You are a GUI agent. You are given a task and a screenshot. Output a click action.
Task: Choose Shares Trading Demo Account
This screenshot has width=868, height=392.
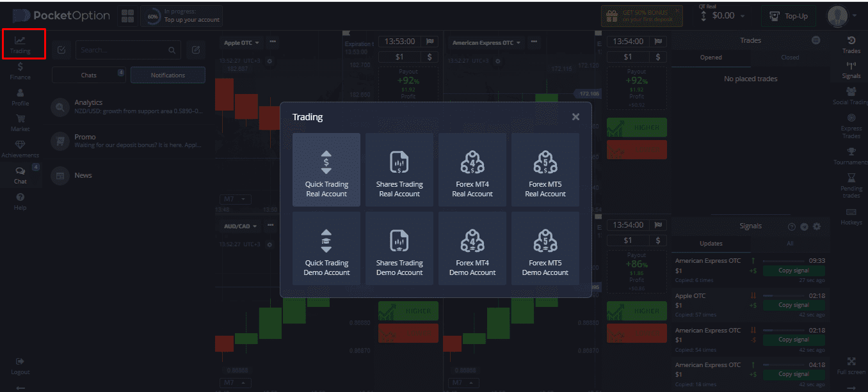point(399,249)
